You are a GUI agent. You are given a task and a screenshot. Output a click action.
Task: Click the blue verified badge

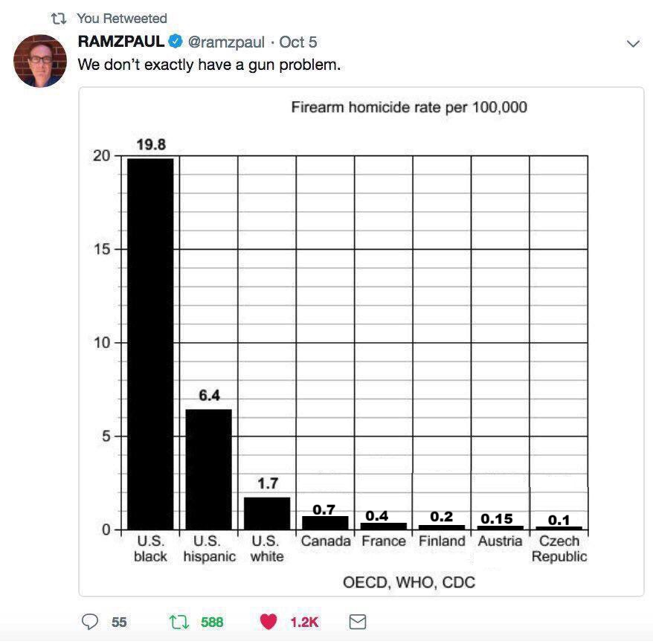tap(176, 41)
